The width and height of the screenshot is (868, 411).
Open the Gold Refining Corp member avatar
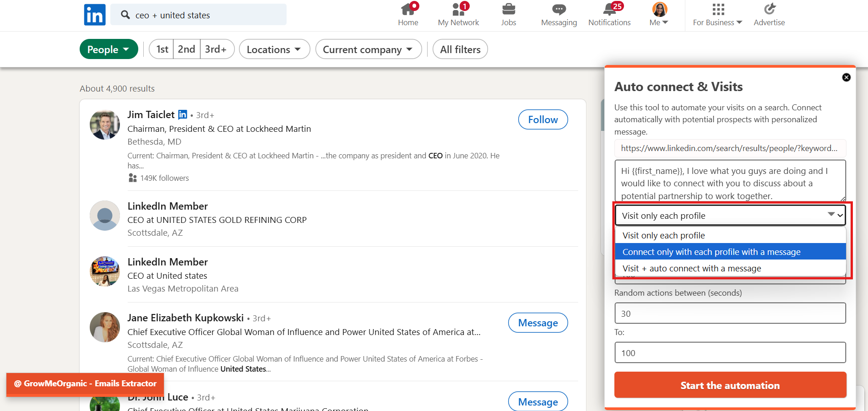(105, 216)
